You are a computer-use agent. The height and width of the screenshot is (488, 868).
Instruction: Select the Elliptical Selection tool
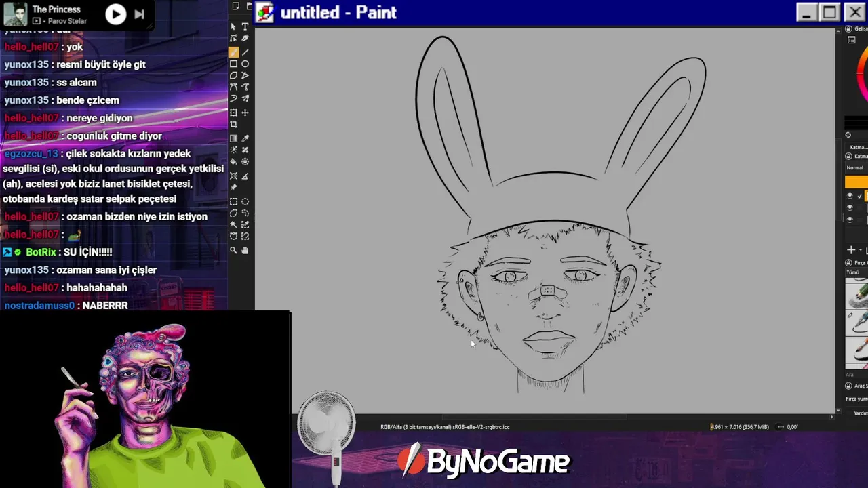coord(245,201)
